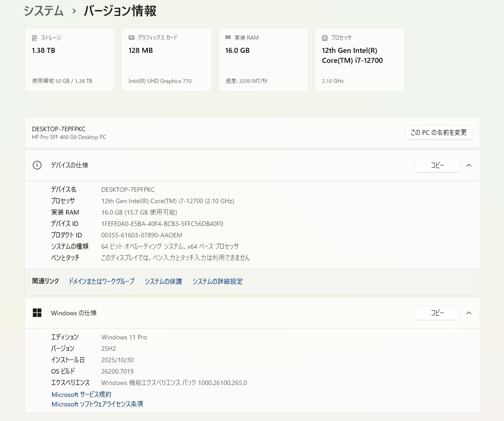504x421 pixels.
Task: Click the プロセッサ CPU icon
Action: point(325,38)
